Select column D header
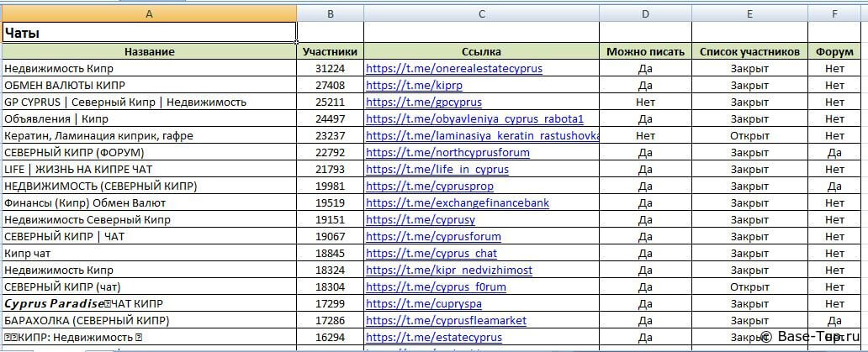 (645, 13)
